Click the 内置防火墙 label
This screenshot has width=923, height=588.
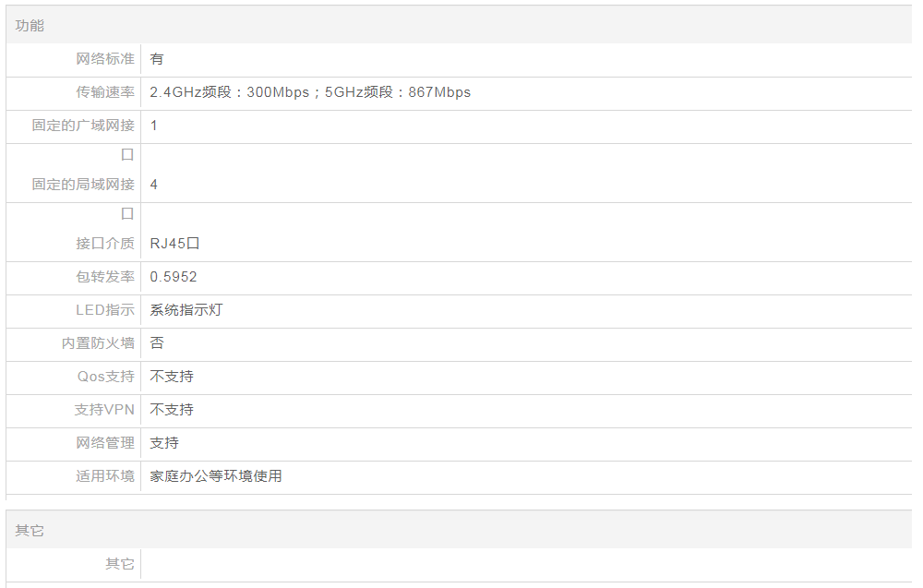(98, 343)
